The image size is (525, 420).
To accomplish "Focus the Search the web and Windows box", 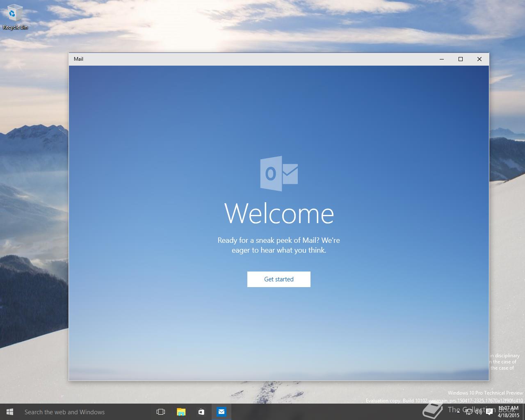I will click(84, 412).
